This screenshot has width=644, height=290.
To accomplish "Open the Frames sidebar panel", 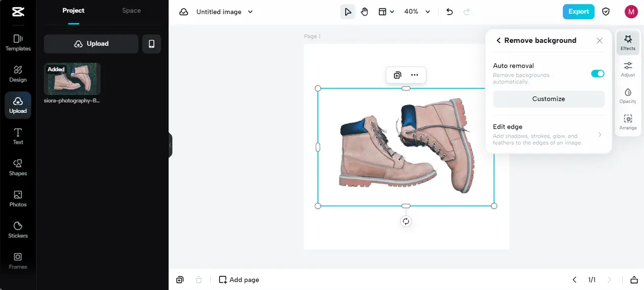I will (x=18, y=261).
